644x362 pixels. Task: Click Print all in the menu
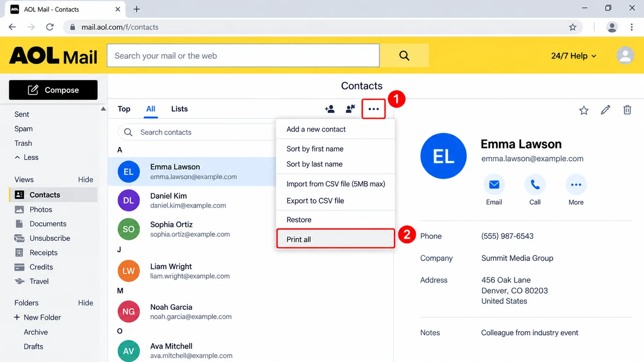coord(335,239)
